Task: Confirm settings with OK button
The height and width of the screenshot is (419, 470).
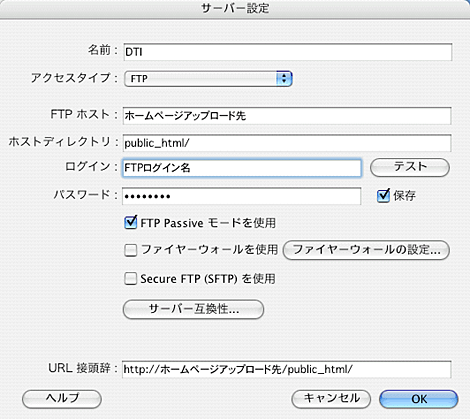Action: [419, 399]
